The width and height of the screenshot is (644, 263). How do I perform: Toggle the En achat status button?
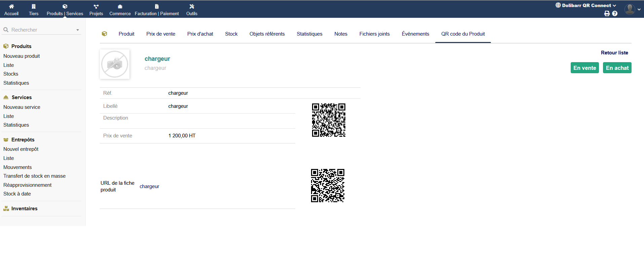tap(617, 68)
